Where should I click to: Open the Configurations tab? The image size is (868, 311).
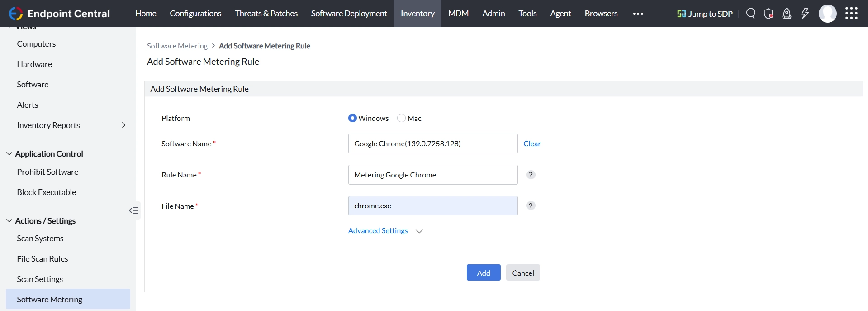(x=195, y=14)
